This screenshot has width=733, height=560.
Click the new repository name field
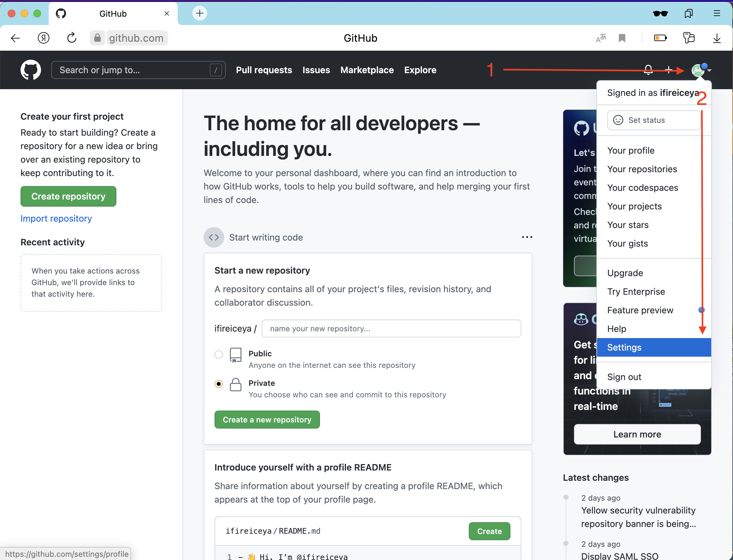(391, 329)
